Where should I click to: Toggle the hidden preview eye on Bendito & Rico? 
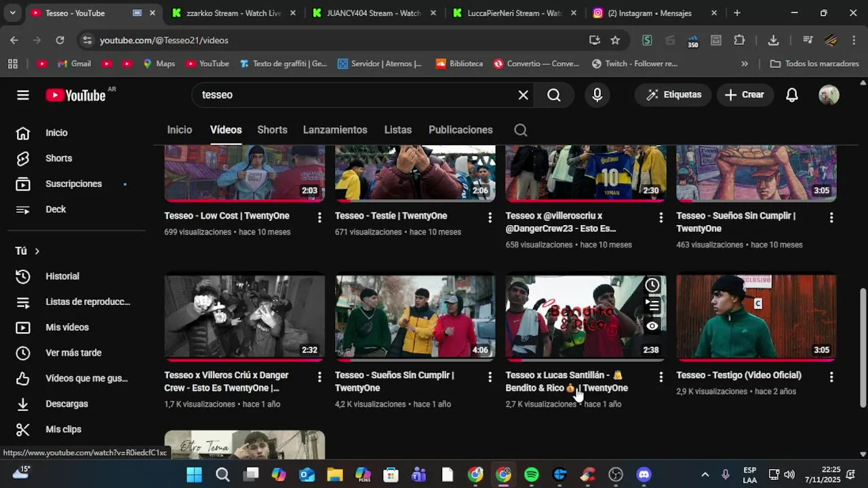652,326
